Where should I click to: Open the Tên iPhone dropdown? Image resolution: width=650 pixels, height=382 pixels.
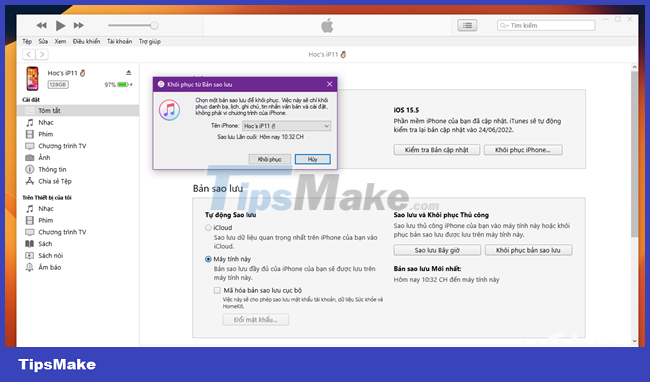pos(286,126)
